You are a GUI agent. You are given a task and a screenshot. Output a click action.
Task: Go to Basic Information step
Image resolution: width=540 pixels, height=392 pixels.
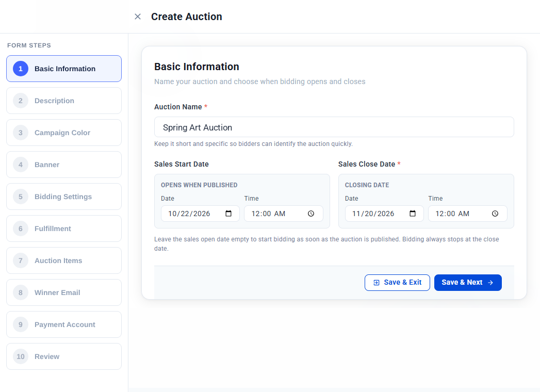64,69
